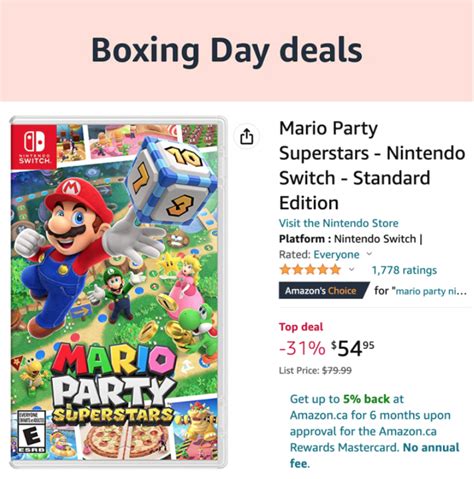This screenshot has width=474, height=479.
Task: Open the 1,778 ratings link
Action: pyautogui.click(x=404, y=270)
